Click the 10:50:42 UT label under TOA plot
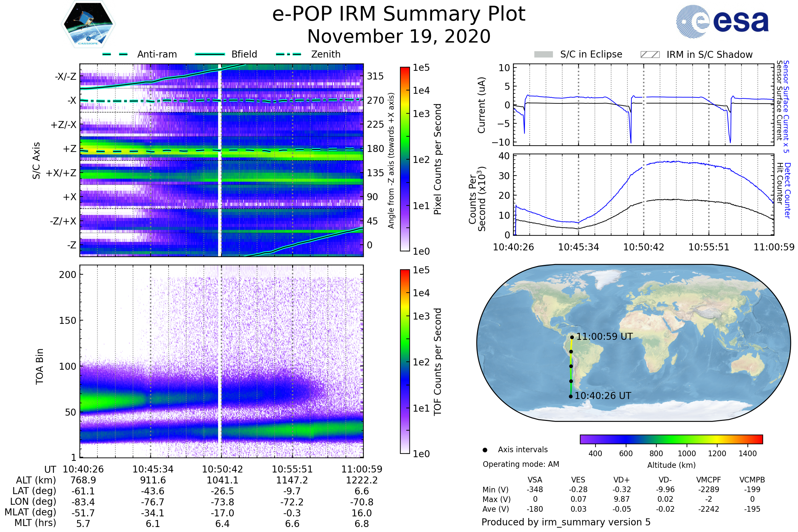 pos(222,469)
